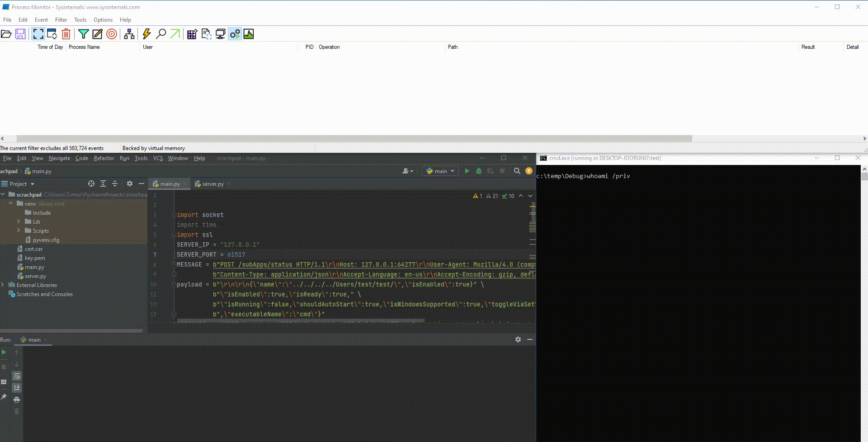This screenshot has height=442, width=868.
Task: Click the magnifier Find icon in Process Monitor
Action: [x=160, y=34]
